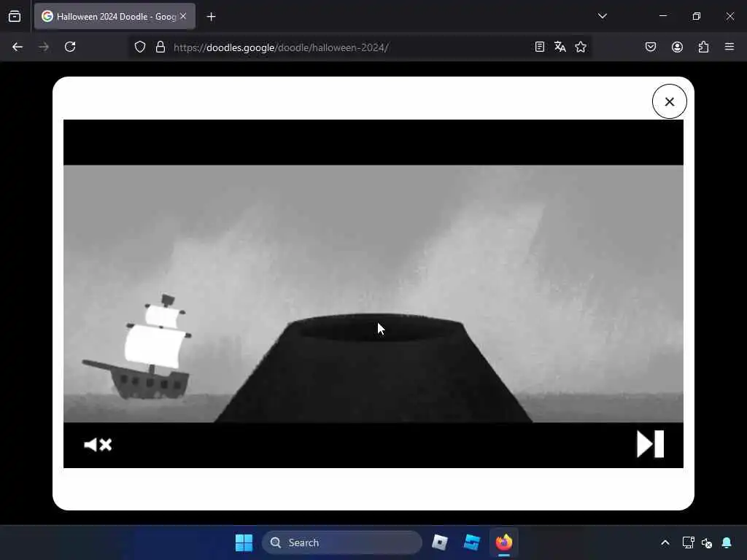Close the Firefox window
This screenshot has width=747, height=560.
tap(729, 16)
